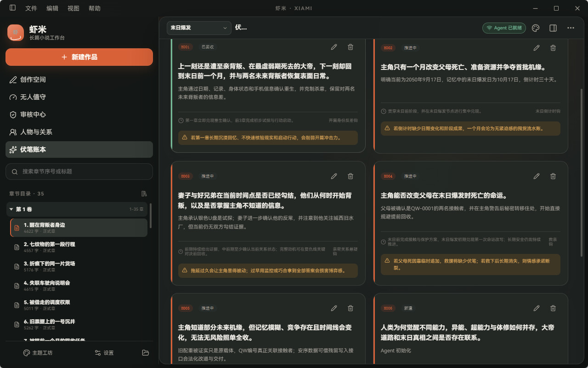
Task: Select chapter 1. 醒在背叛者身边
Action: point(79,228)
